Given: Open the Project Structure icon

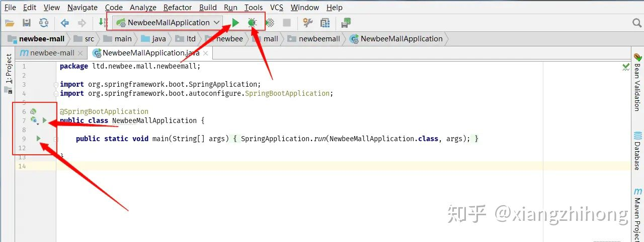Looking at the screenshot, I should tap(325, 23).
